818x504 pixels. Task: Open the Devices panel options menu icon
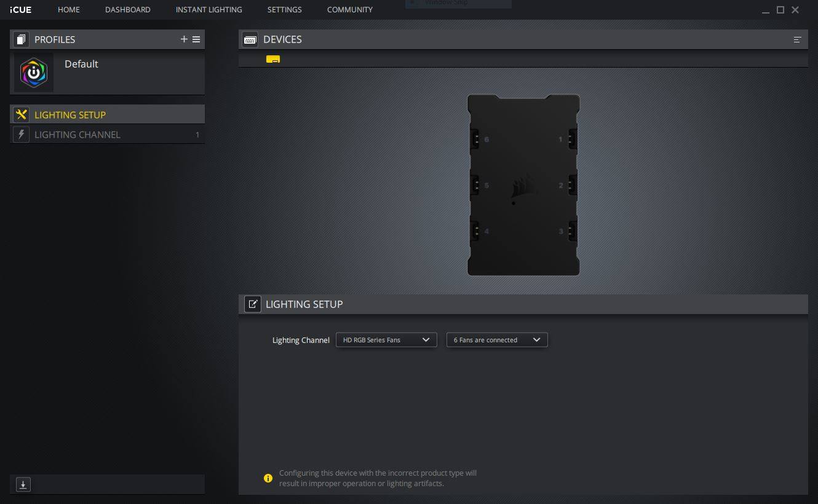[798, 39]
